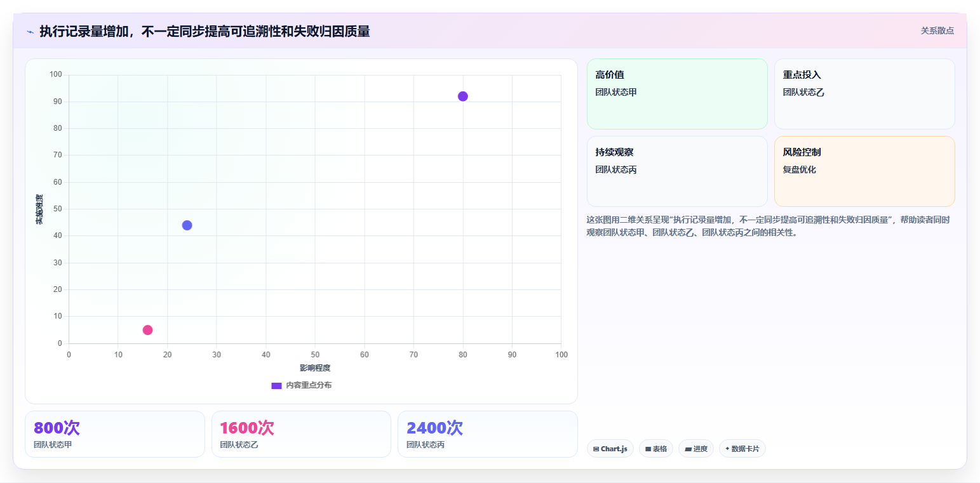Click the 1600次 stat card
The height and width of the screenshot is (483, 980).
[x=301, y=434]
